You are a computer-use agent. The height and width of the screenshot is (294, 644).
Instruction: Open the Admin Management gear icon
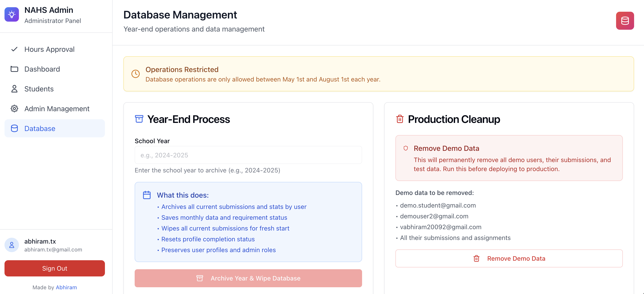pyautogui.click(x=14, y=109)
